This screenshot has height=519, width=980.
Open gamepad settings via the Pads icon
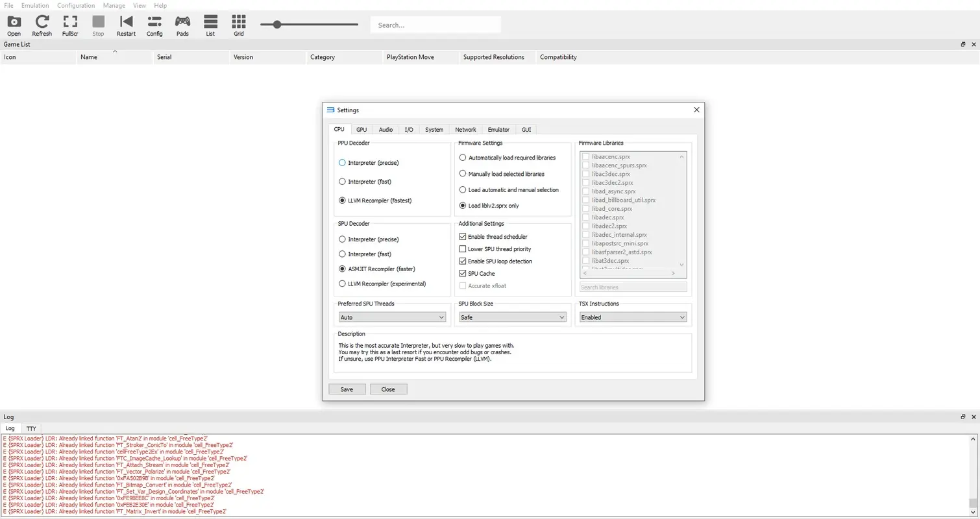[182, 25]
